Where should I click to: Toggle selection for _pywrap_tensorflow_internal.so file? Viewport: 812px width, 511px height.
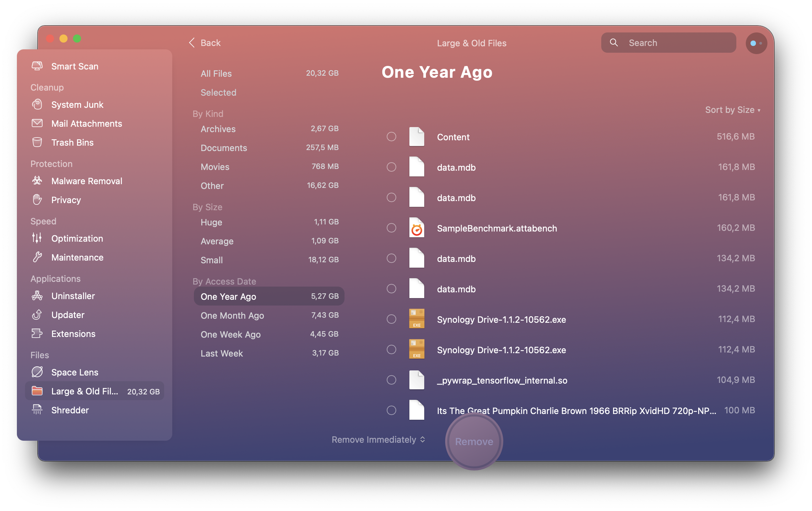click(x=391, y=380)
